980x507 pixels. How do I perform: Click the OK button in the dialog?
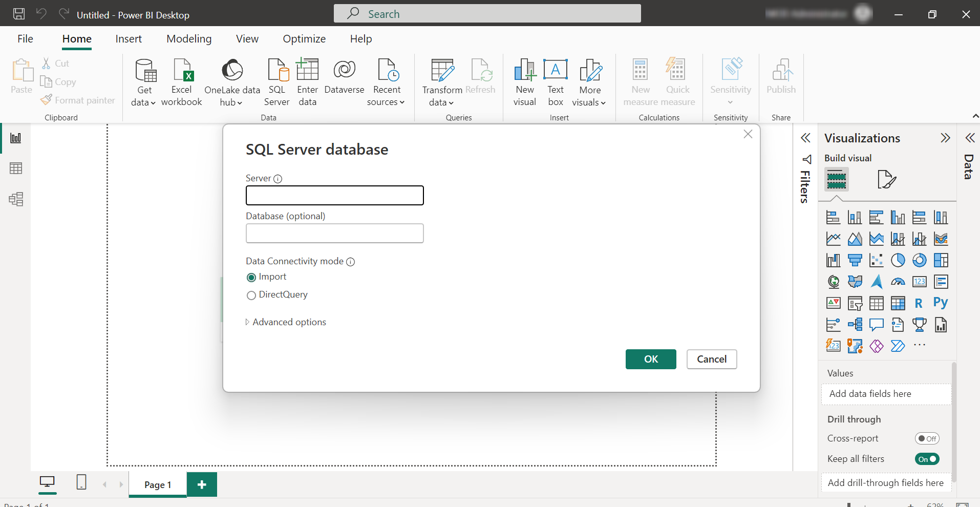click(x=650, y=359)
